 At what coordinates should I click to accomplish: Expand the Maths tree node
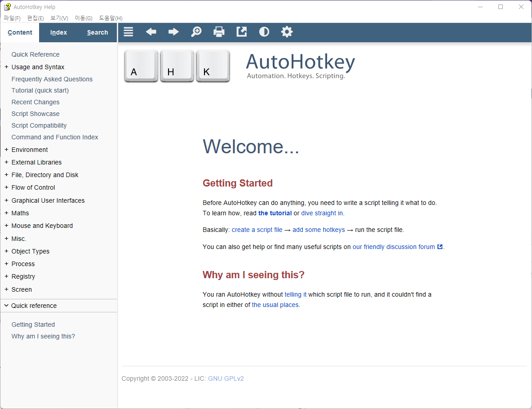[x=6, y=213]
